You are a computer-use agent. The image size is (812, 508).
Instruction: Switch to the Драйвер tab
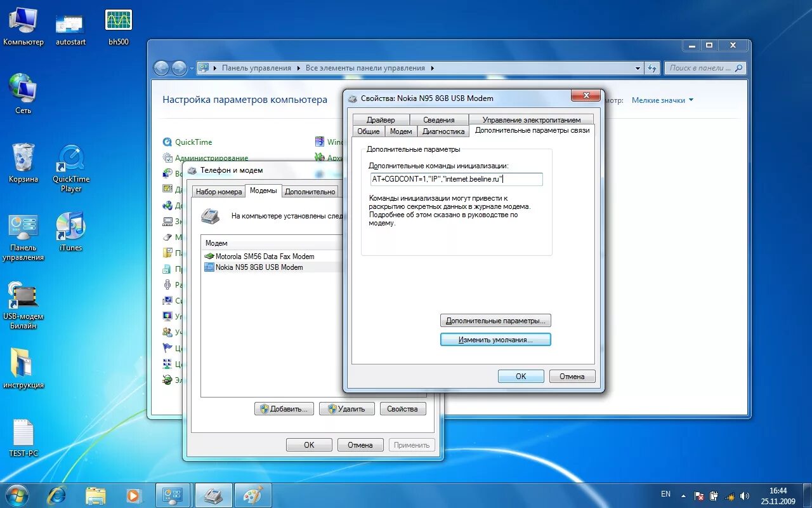pos(381,119)
